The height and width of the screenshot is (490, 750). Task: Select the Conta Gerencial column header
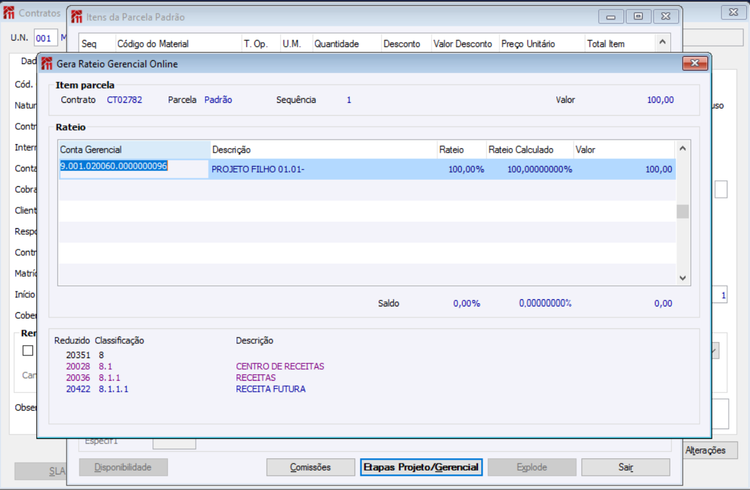pos(134,150)
